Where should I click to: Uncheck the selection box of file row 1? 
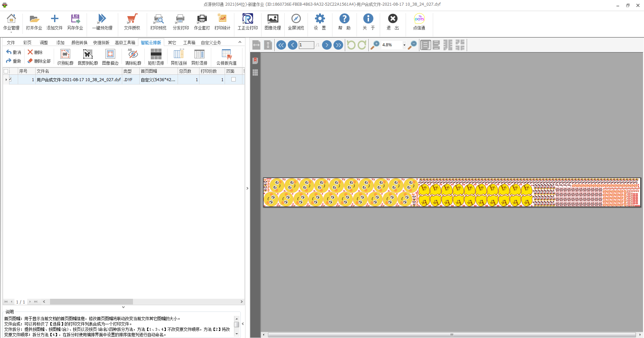tap(10, 79)
